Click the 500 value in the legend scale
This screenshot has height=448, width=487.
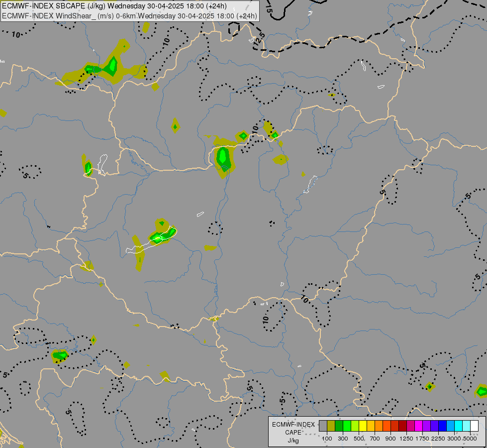359,439
